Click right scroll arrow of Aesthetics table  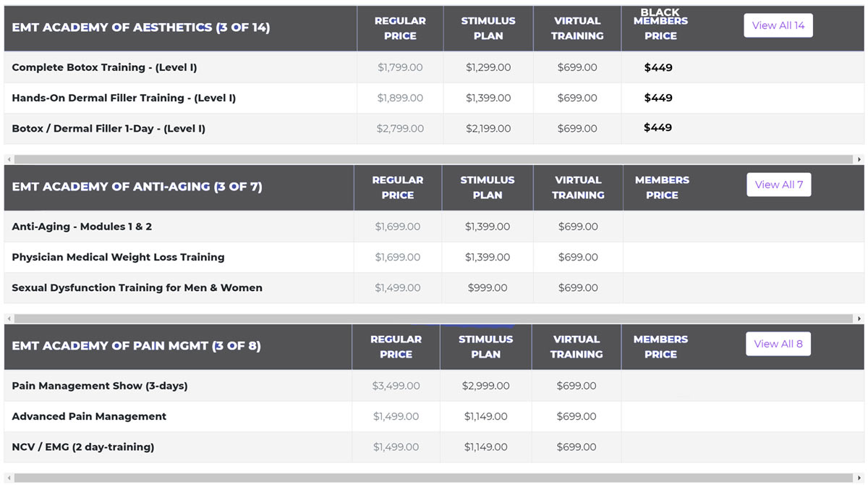[x=859, y=159]
